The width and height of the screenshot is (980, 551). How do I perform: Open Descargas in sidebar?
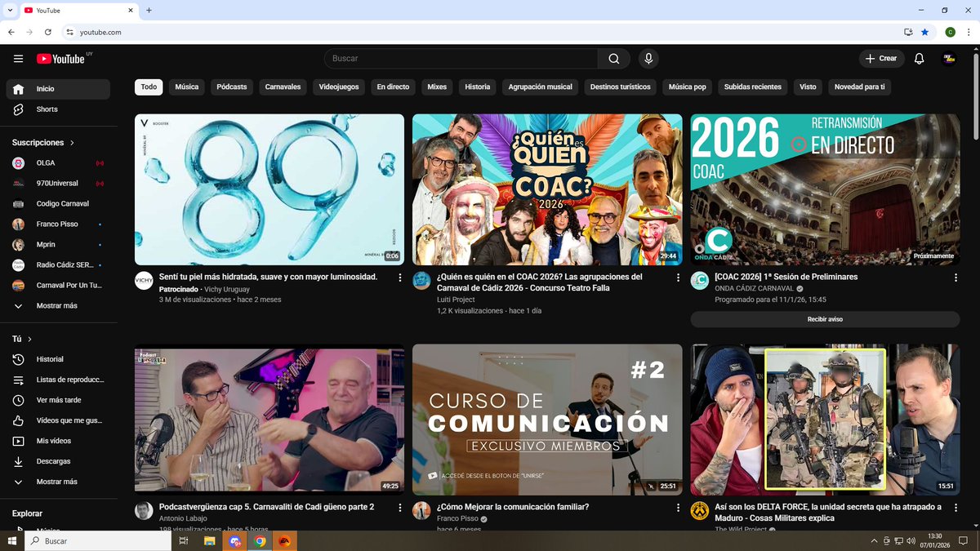pos(58,461)
